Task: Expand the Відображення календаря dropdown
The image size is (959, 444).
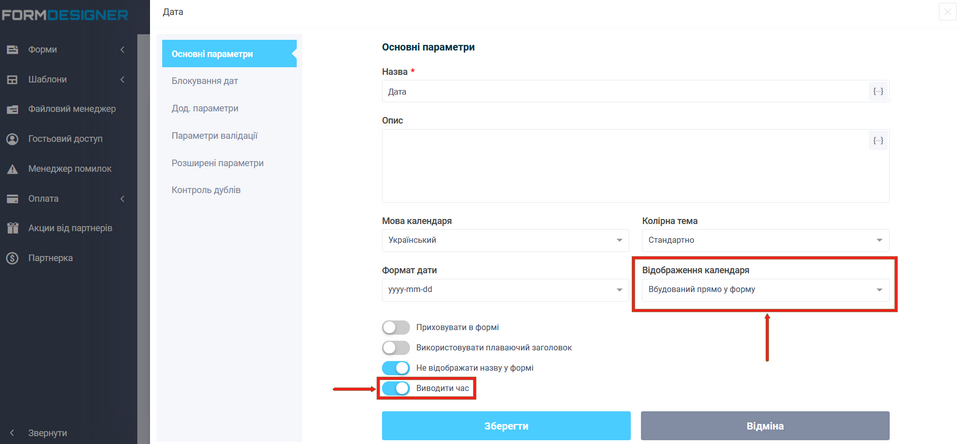Action: (x=765, y=290)
